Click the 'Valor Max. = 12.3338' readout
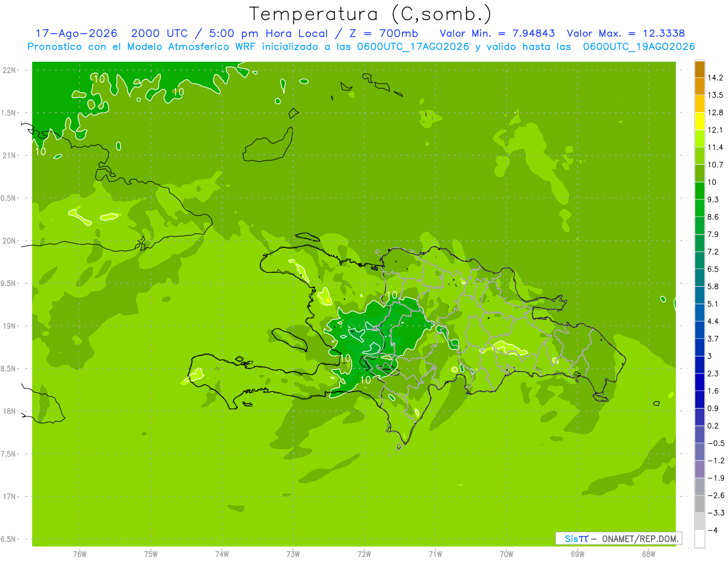Viewport: 728px width, 562px height. [625, 33]
